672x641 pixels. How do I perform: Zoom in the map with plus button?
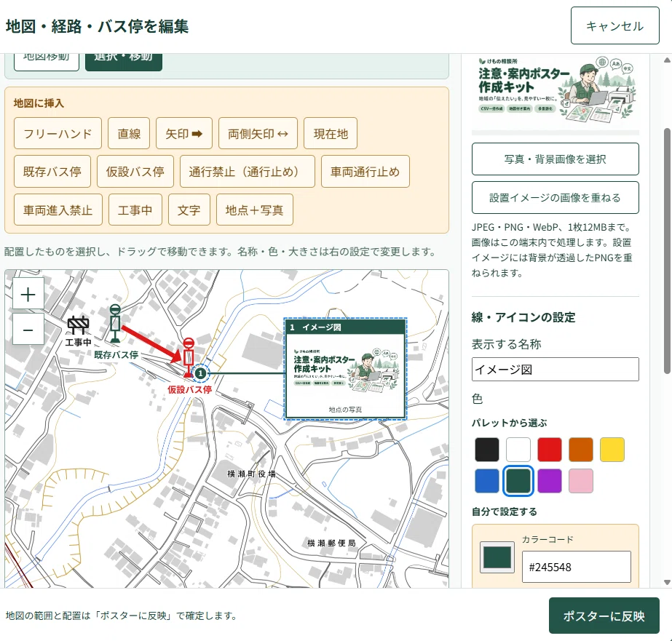click(x=28, y=294)
